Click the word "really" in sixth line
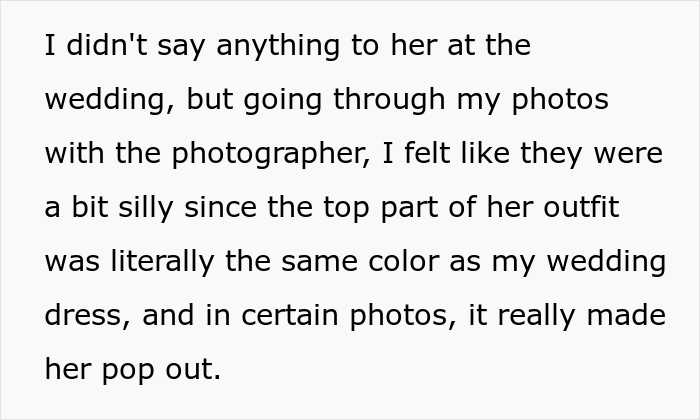The image size is (700, 420). tap(536, 317)
